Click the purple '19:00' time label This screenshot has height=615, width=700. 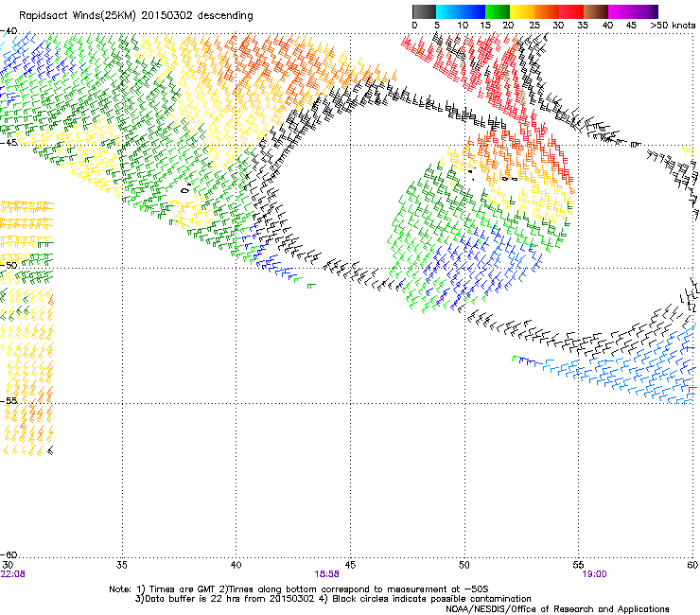pos(594,574)
